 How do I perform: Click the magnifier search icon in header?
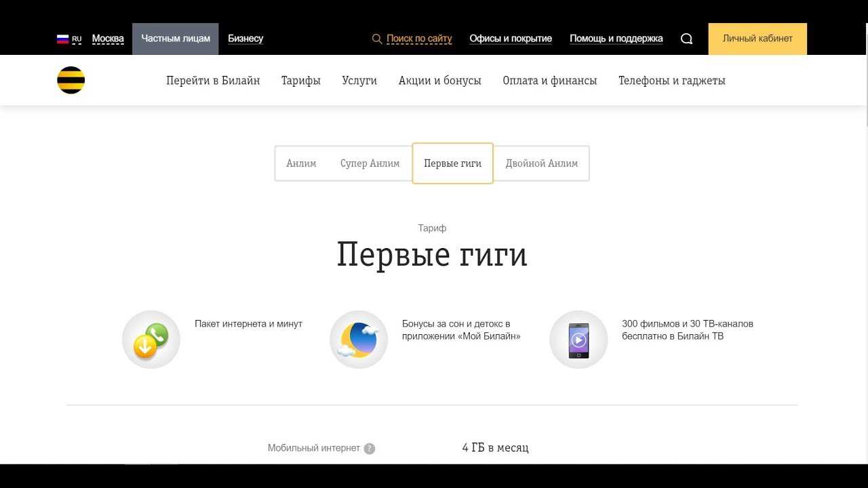686,39
